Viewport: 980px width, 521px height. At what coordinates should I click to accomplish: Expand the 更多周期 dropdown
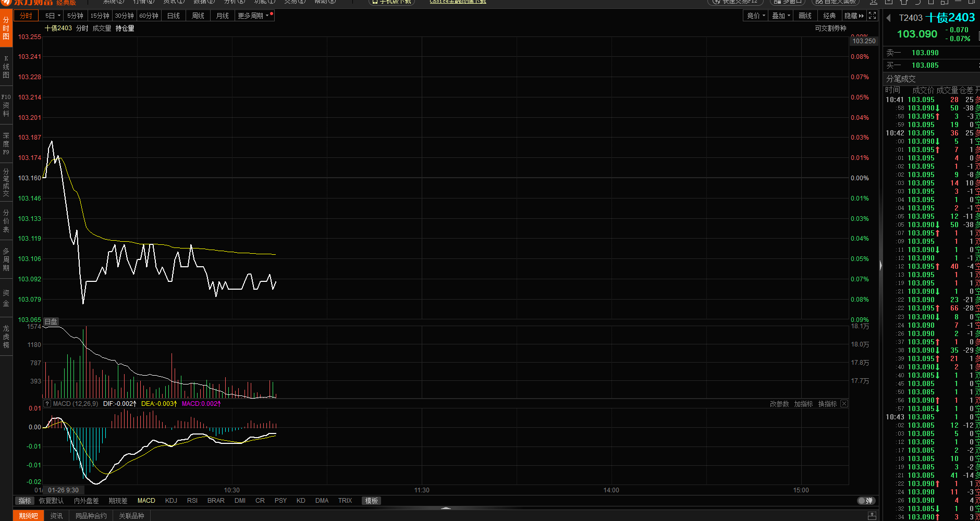(x=253, y=16)
